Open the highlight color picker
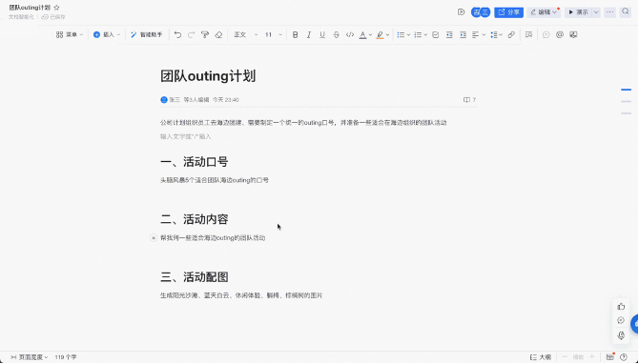639x364 pixels. point(382,35)
